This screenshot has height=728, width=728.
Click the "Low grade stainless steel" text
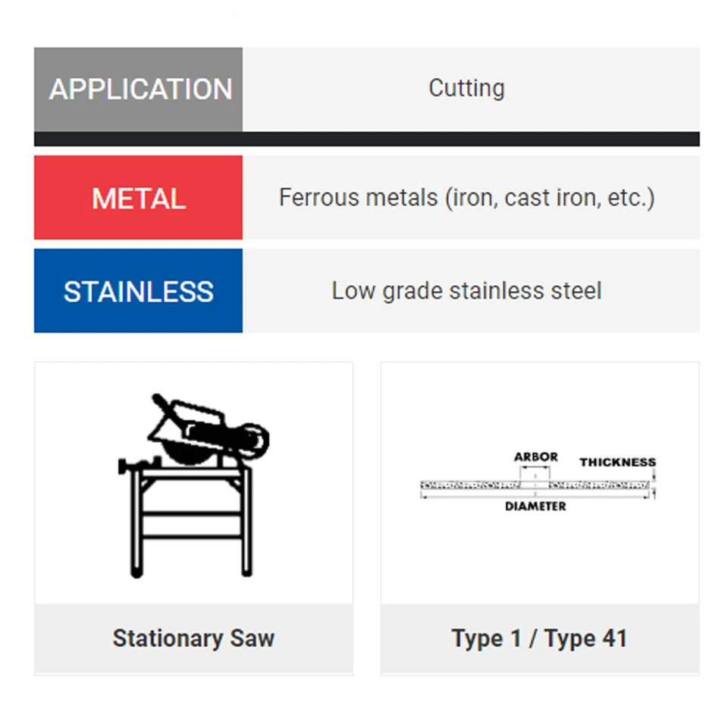(466, 291)
